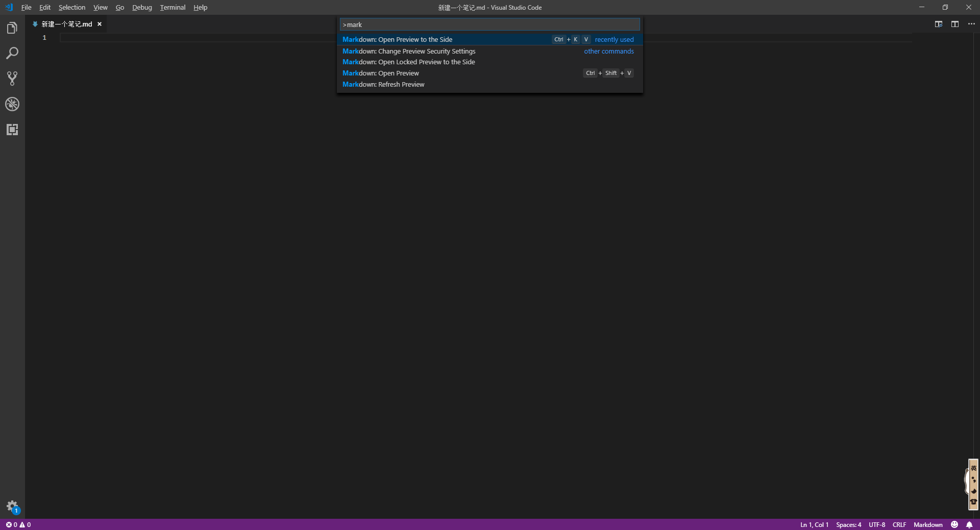Run Markdown: Change Preview Security Settings
The image size is (980, 530).
point(489,51)
